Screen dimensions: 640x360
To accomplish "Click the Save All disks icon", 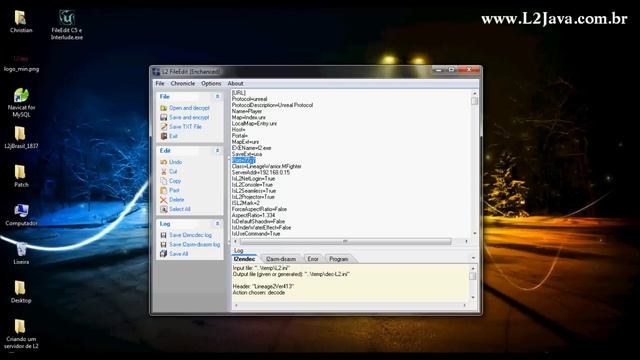I will [x=164, y=254].
